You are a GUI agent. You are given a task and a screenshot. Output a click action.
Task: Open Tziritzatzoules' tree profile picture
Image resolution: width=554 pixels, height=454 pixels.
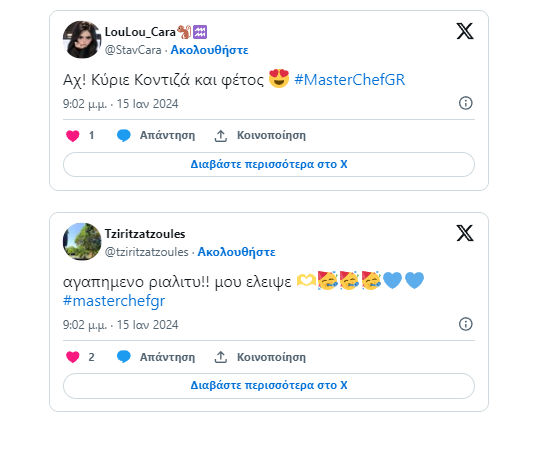(x=82, y=242)
